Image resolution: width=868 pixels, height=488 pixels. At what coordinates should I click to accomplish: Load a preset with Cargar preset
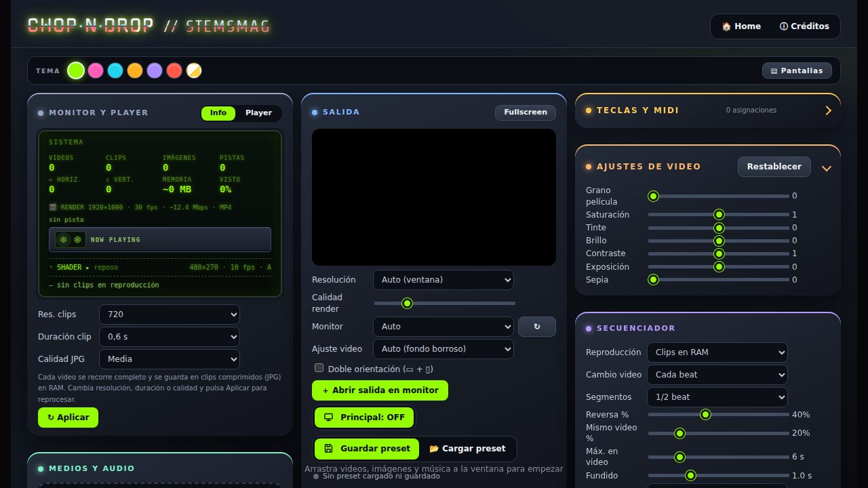468,449
